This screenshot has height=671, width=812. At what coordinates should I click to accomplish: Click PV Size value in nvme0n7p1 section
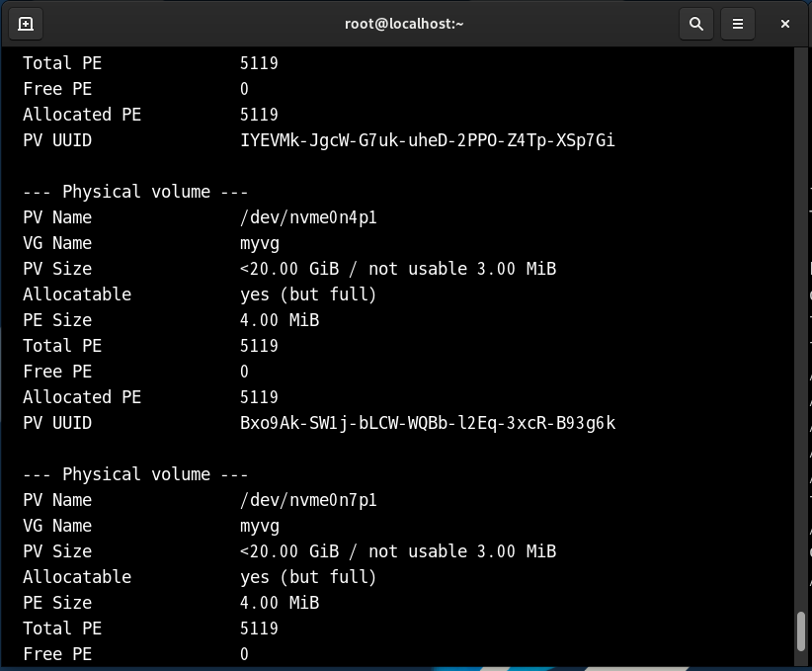tap(398, 551)
